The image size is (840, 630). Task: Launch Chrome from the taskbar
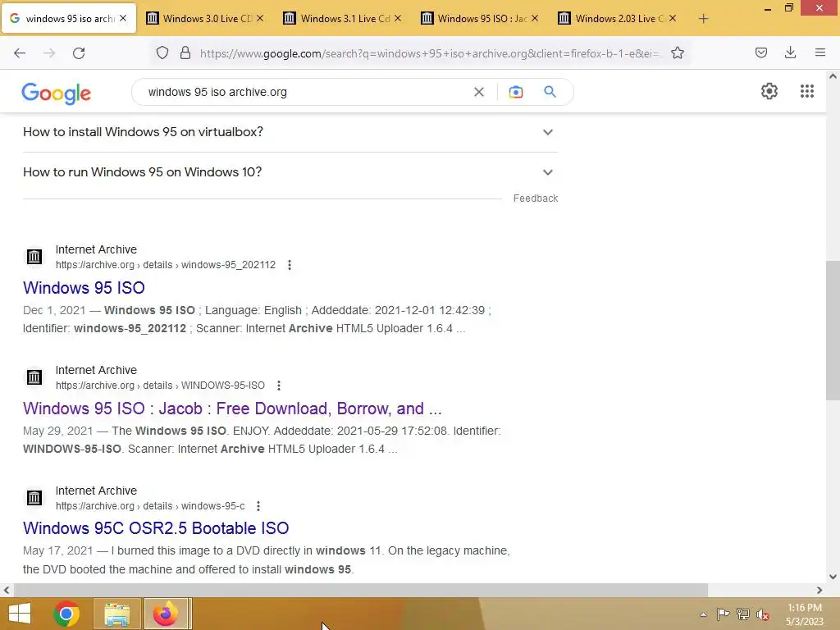[66, 614]
